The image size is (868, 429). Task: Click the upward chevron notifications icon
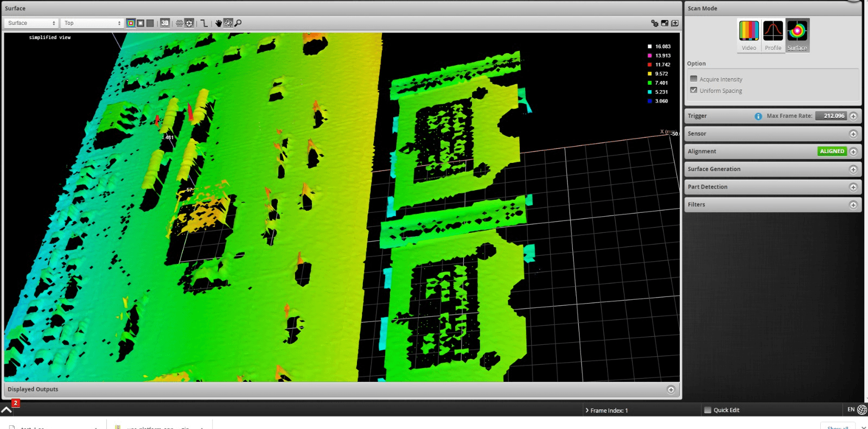(x=7, y=410)
